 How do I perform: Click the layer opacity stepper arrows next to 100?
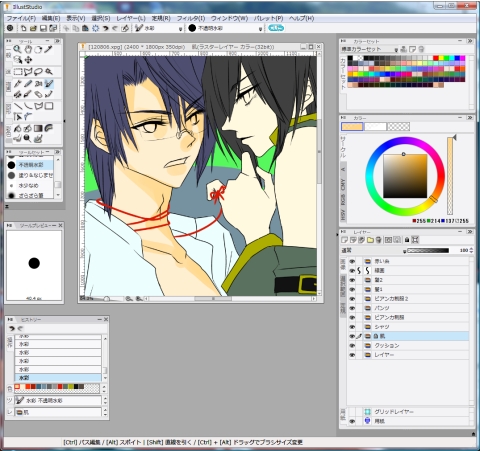pyautogui.click(x=471, y=250)
